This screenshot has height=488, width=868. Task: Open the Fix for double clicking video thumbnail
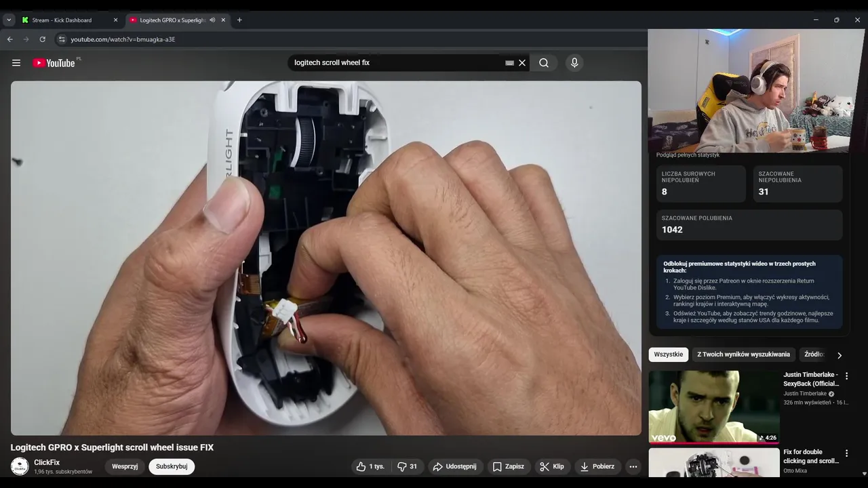pyautogui.click(x=713, y=462)
